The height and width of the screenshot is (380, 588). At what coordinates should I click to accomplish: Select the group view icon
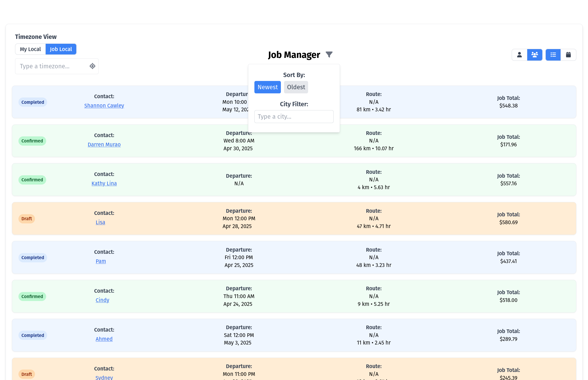[535, 54]
